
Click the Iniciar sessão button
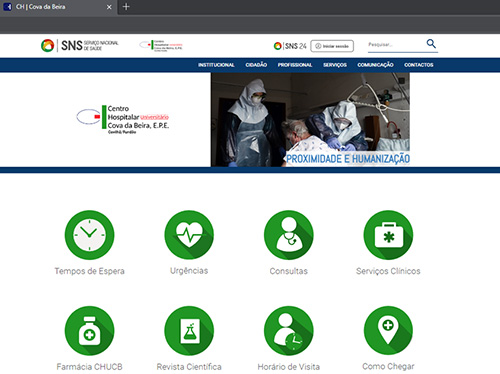(x=332, y=46)
